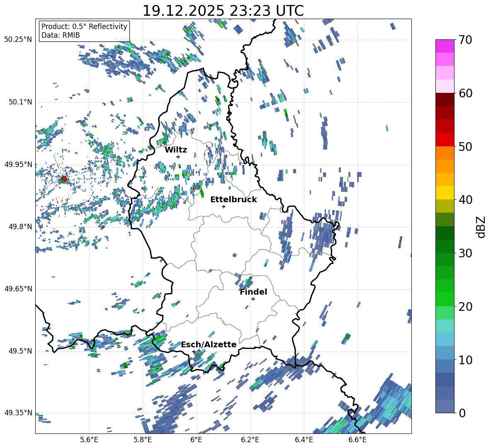Click the 40 tick on colorbar
This screenshot has width=491, height=448.
tap(465, 200)
